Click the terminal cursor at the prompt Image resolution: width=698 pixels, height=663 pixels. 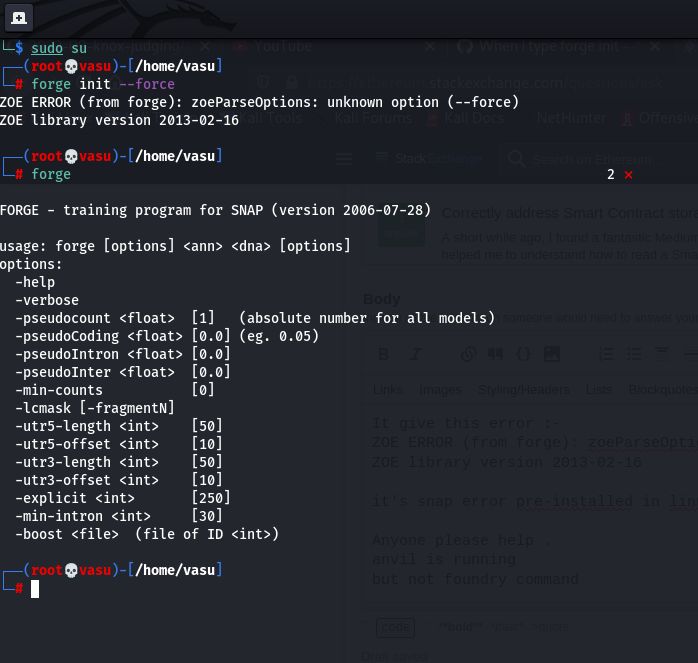pos(35,589)
